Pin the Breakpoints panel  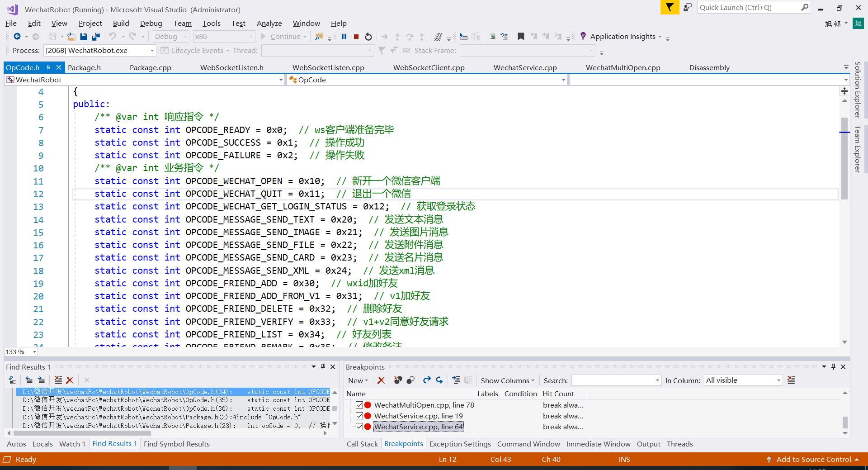pyautogui.click(x=833, y=367)
